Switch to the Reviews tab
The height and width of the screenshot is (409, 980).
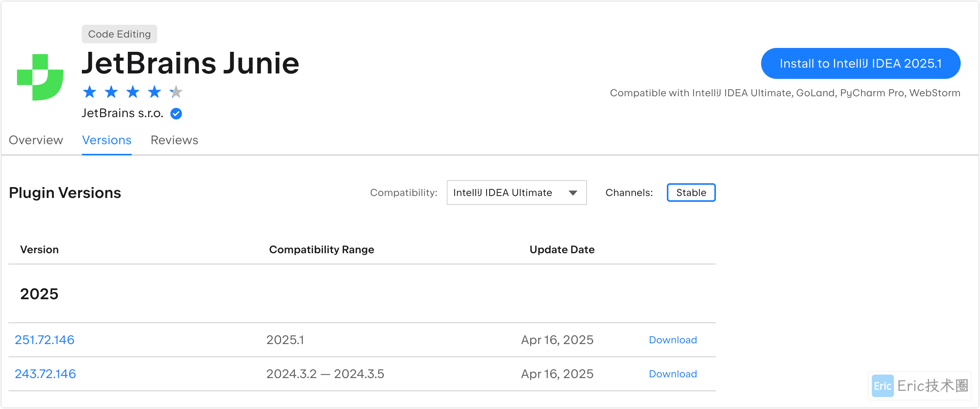click(x=174, y=140)
